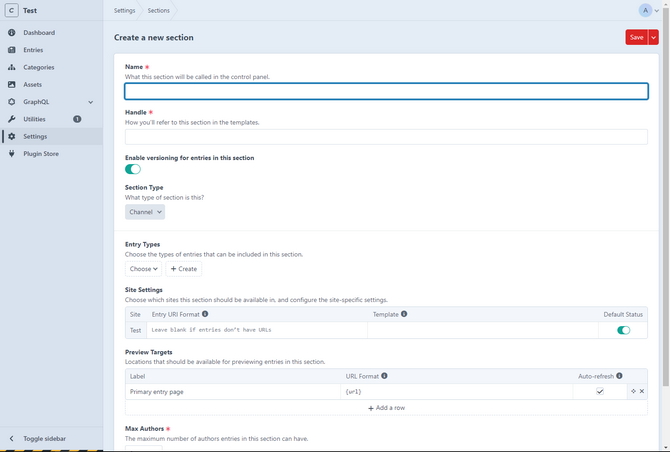Click the red Save button
The height and width of the screenshot is (452, 670).
(635, 37)
